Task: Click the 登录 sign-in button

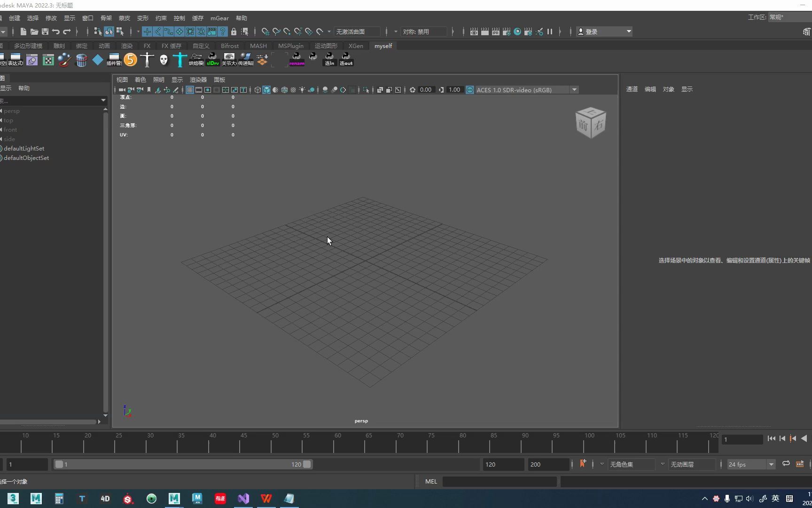Action: click(x=592, y=32)
